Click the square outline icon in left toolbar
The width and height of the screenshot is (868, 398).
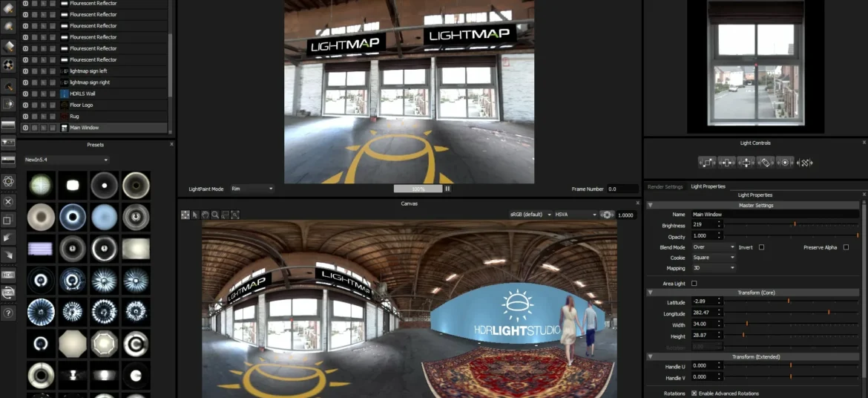click(x=8, y=220)
